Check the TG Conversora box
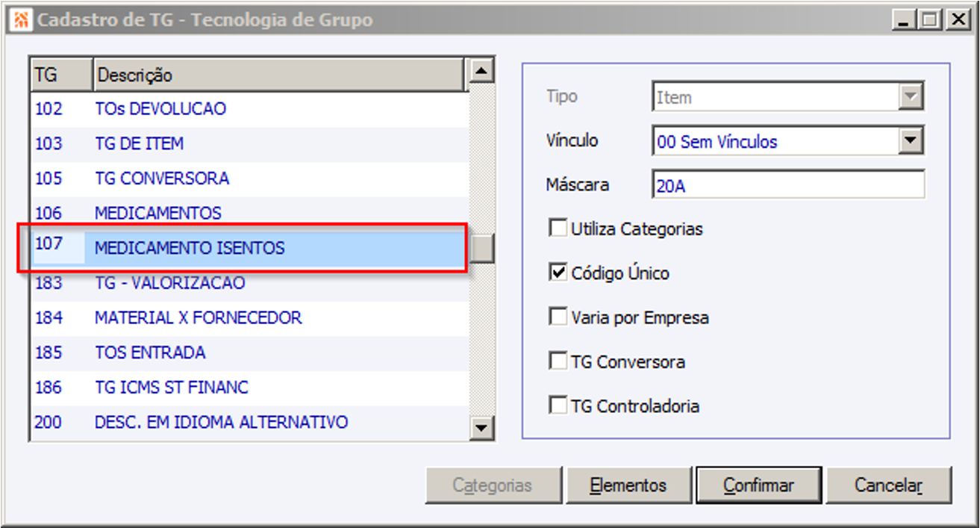The width and height of the screenshot is (980, 528). (558, 362)
